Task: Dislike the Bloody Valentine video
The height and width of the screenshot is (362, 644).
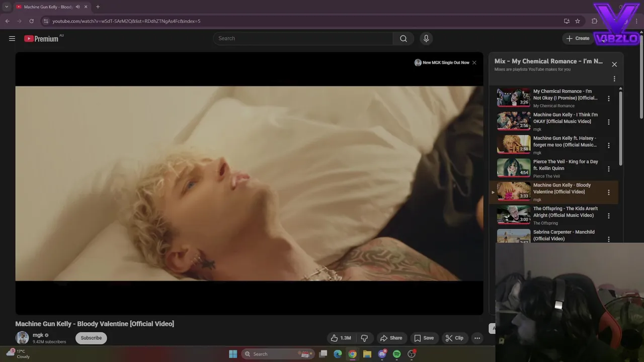Action: 365,338
